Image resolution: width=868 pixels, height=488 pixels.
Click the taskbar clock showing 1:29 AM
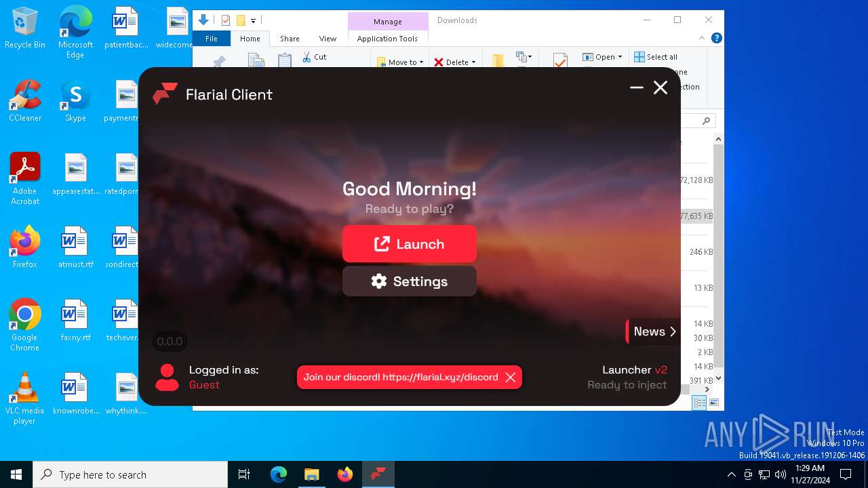(810, 474)
